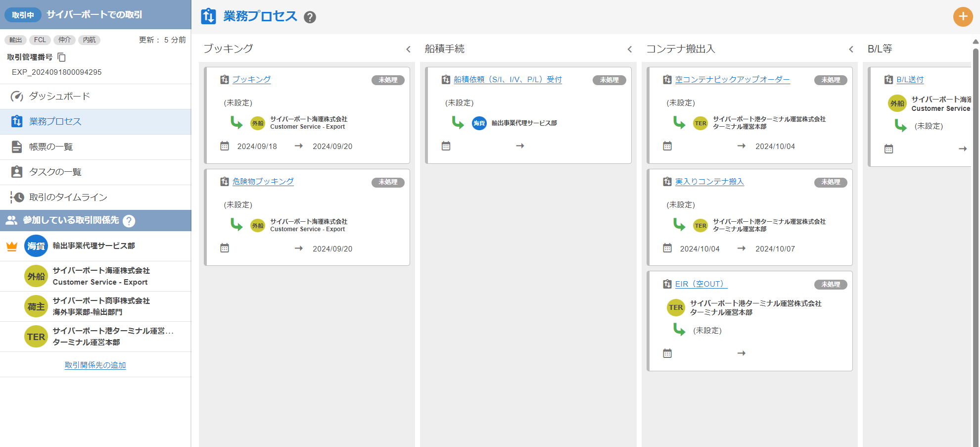Open ダッシュボード from the sidebar

point(59,96)
